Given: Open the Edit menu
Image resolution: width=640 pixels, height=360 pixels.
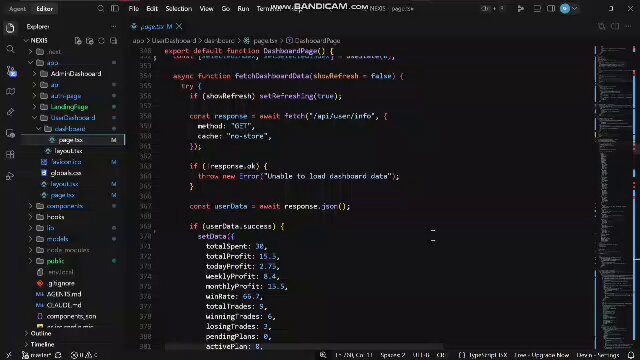Looking at the screenshot, I should click(152, 8).
